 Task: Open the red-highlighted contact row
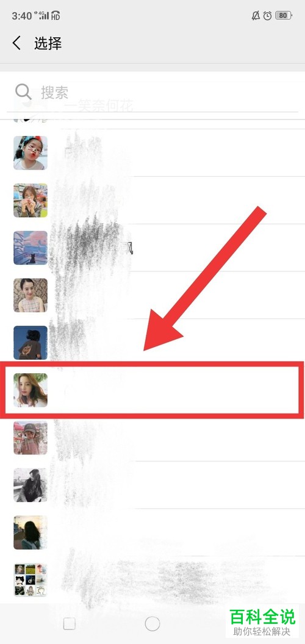click(x=152, y=390)
